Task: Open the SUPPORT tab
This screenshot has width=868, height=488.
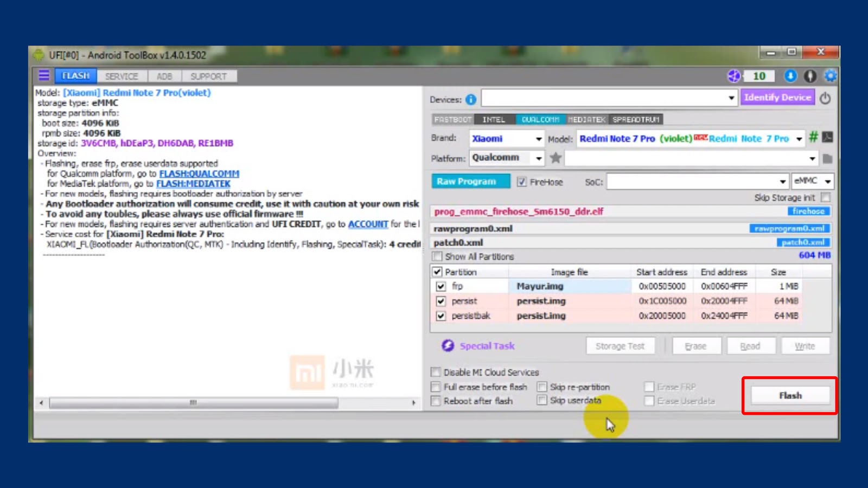Action: [x=208, y=76]
